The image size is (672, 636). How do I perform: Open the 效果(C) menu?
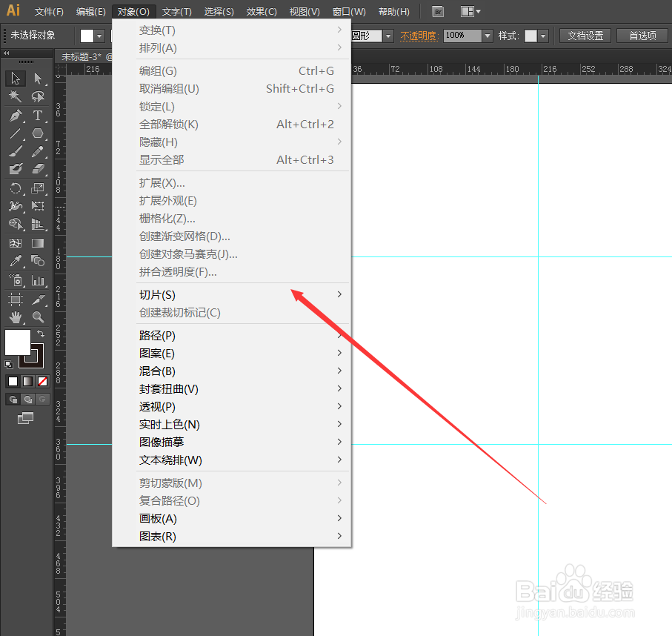[262, 12]
